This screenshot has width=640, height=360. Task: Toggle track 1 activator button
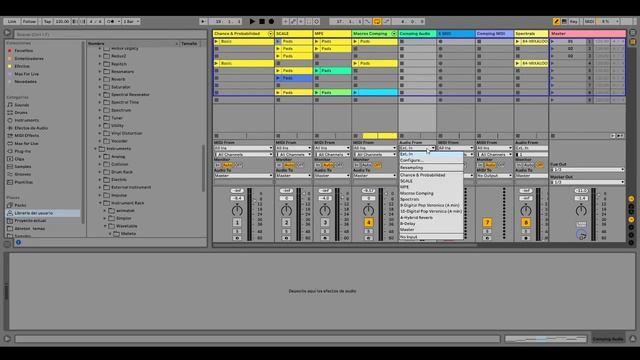coord(237,222)
